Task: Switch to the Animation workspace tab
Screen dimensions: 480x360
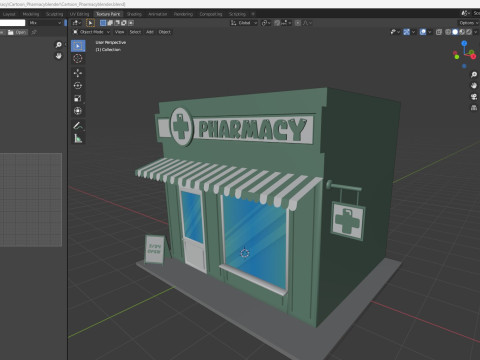Action: click(157, 14)
